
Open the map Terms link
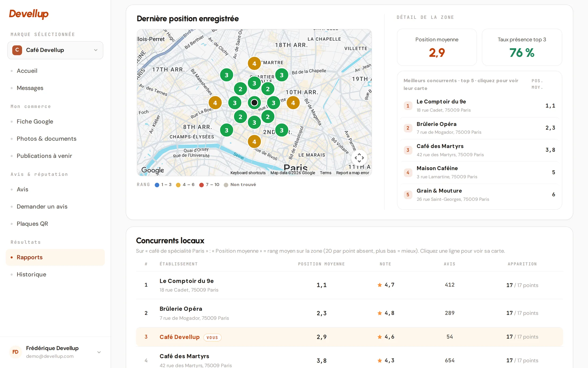[x=326, y=173]
